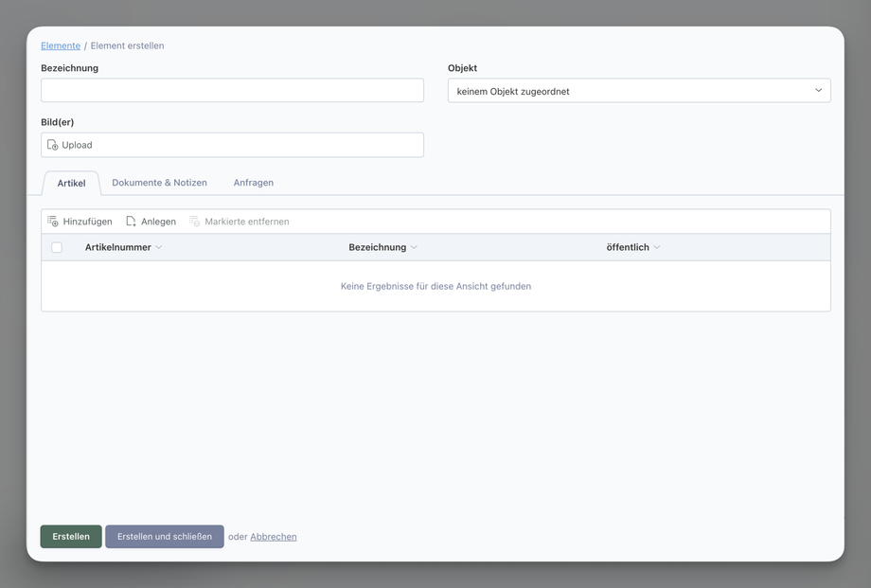
Task: Click the Anlegen new document icon
Action: tap(131, 222)
